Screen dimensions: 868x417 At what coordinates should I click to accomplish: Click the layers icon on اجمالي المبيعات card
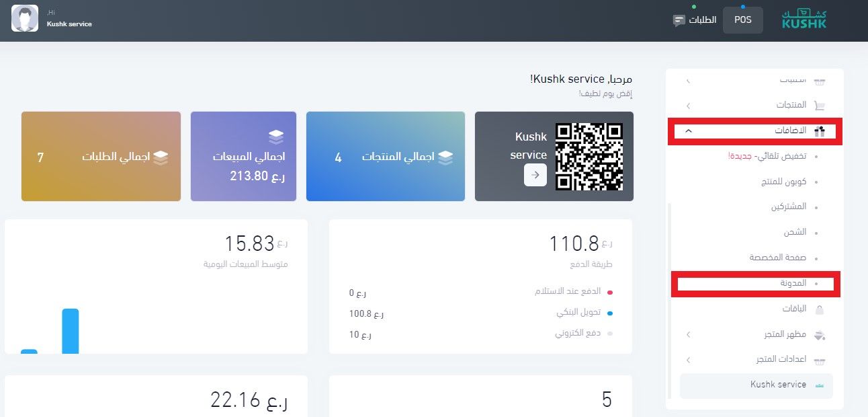coord(277,137)
